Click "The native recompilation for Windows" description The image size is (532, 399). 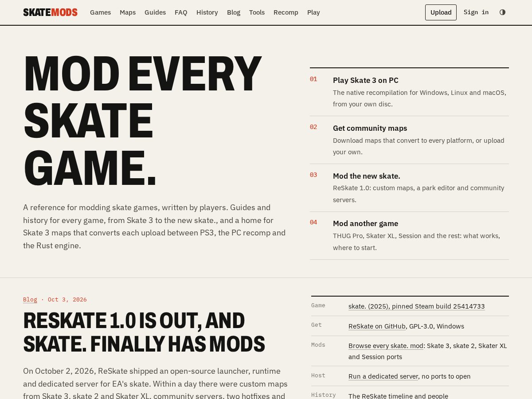click(419, 98)
